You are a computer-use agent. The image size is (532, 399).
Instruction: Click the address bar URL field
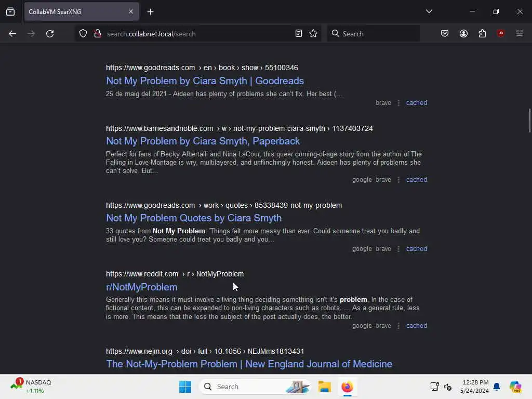tap(197, 34)
